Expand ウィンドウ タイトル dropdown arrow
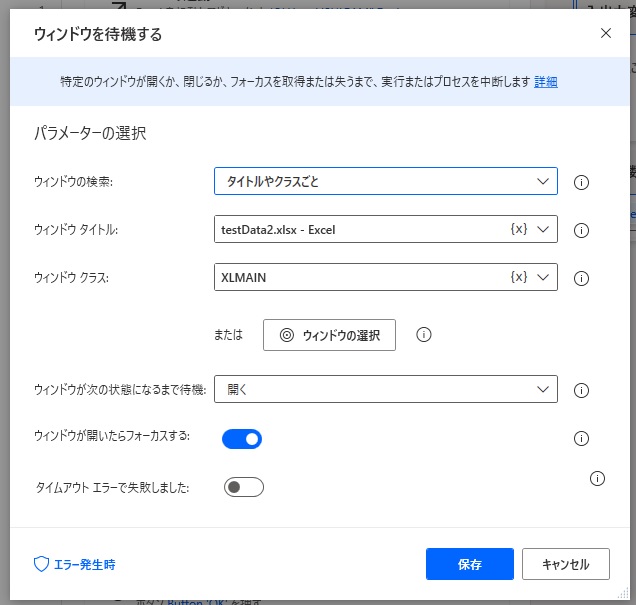636x605 pixels. click(x=544, y=230)
